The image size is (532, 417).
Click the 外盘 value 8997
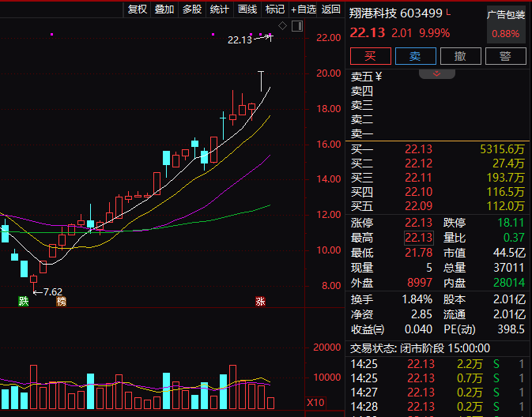click(420, 283)
